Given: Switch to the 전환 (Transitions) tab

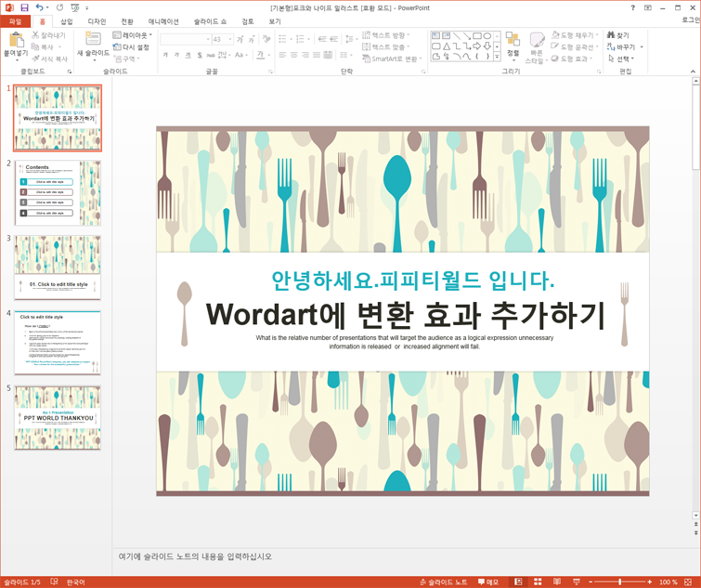Looking at the screenshot, I should tap(127, 21).
